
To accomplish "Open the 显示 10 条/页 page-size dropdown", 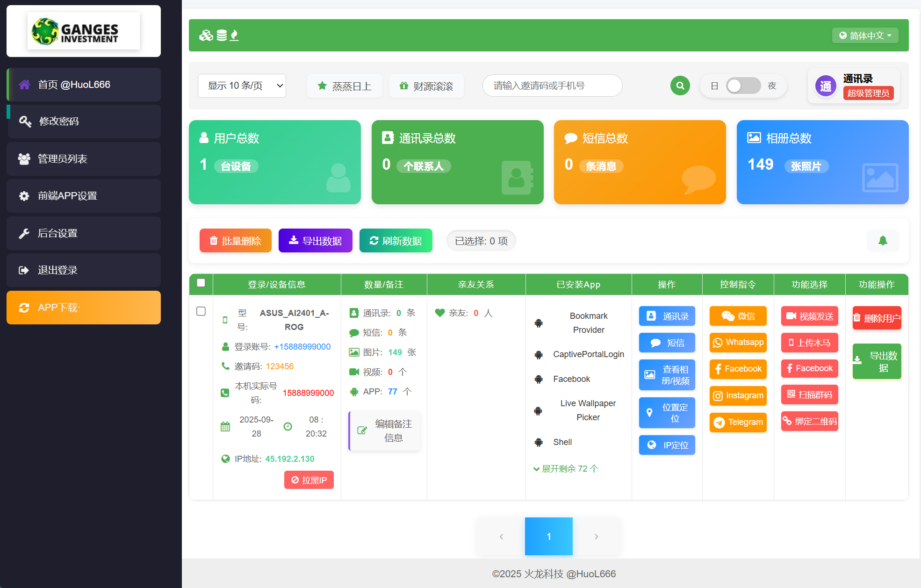I will pos(242,86).
